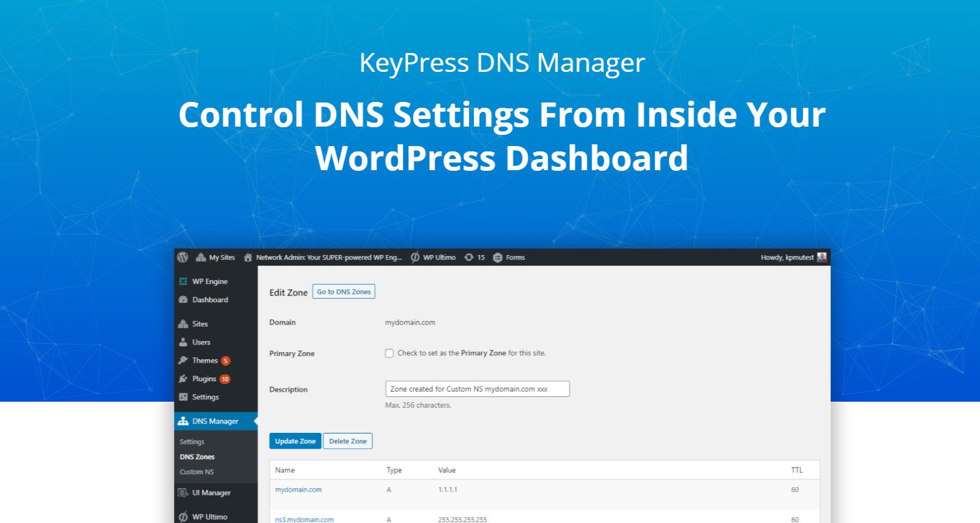Screen dimensions: 980x523
Task: Click the Dashboard gauge icon
Action: (183, 300)
